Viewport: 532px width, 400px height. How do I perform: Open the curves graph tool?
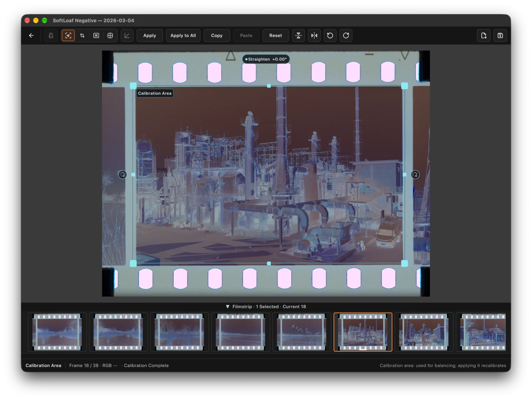[127, 36]
